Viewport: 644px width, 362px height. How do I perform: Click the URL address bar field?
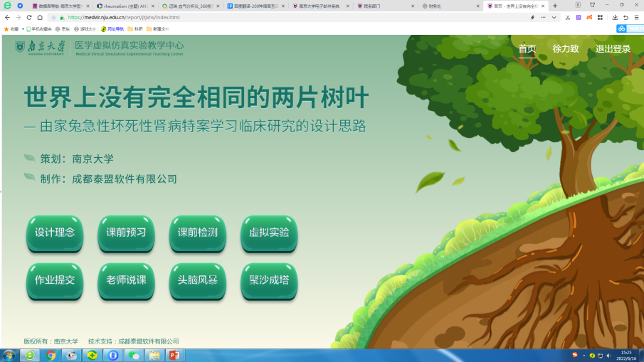[x=285, y=17]
